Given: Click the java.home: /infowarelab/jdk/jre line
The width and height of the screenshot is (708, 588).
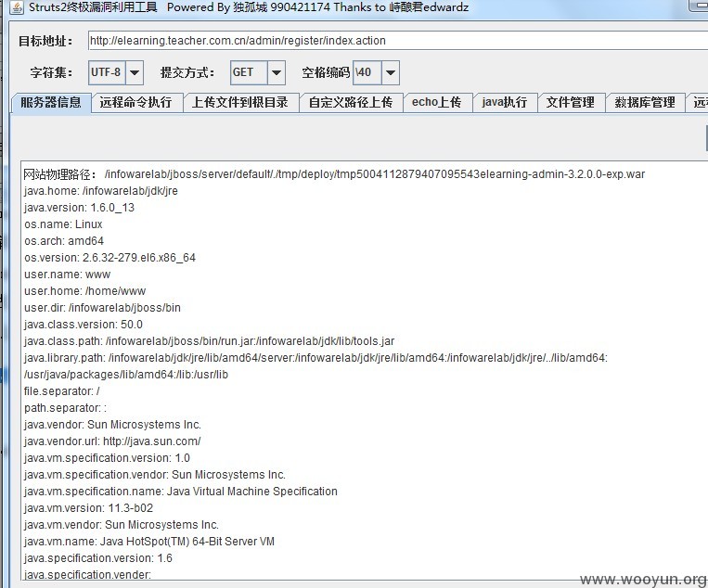Looking at the screenshot, I should tap(101, 191).
